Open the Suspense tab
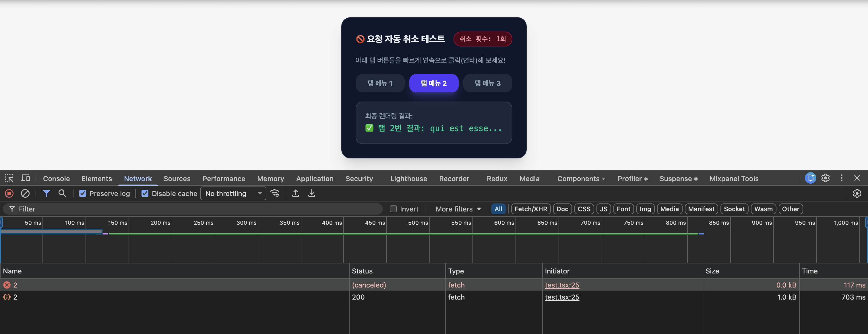The width and height of the screenshot is (868, 334). pyautogui.click(x=679, y=178)
